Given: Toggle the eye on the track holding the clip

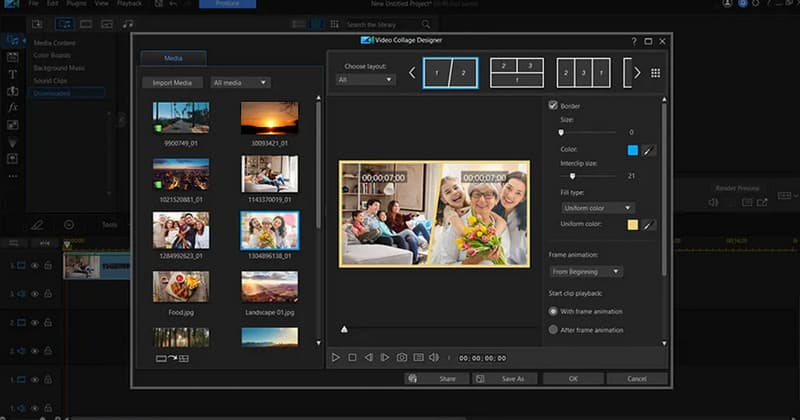Looking at the screenshot, I should (35, 265).
